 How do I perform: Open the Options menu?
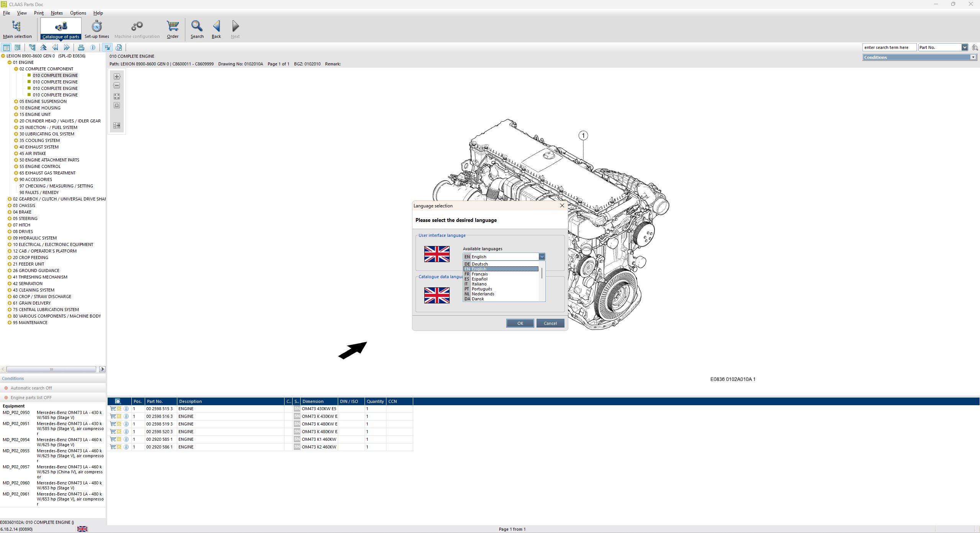coord(78,13)
